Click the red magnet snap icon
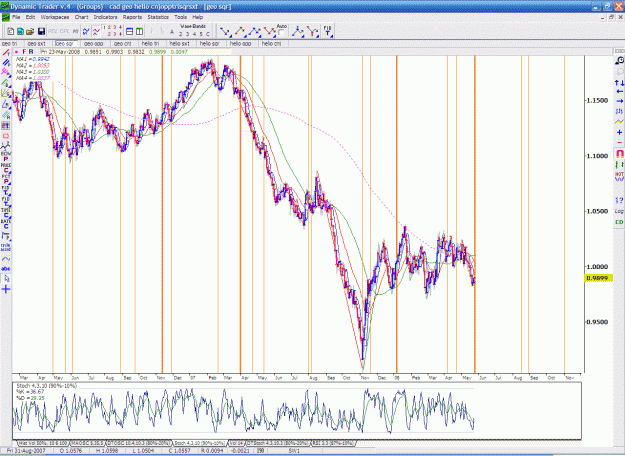Image resolution: width=625 pixels, height=456 pixels. (x=619, y=153)
